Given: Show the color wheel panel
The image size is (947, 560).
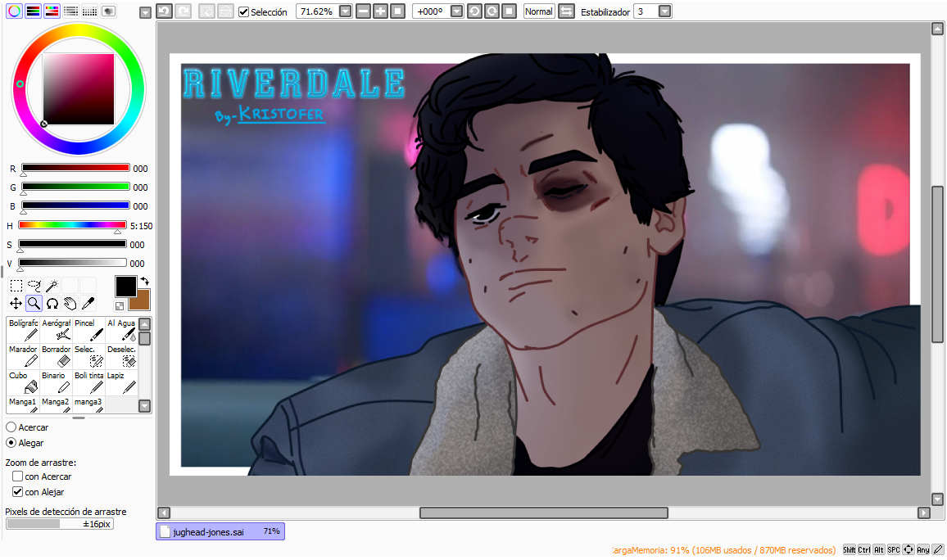Looking at the screenshot, I should [x=14, y=11].
